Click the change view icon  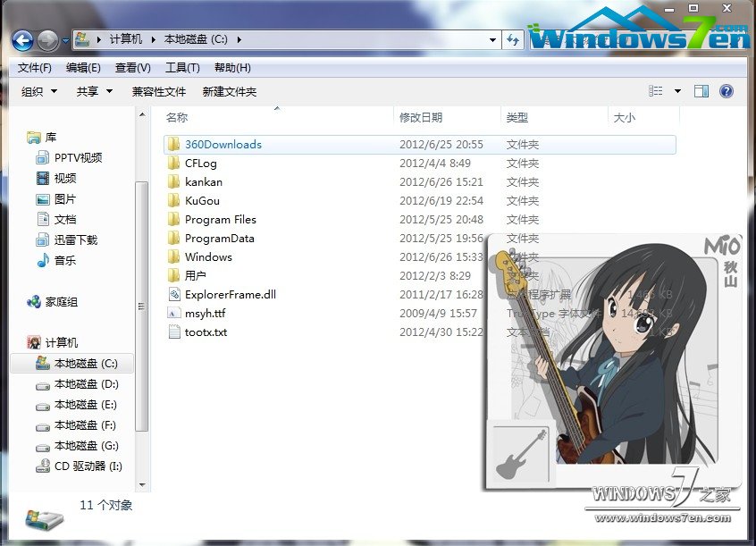(656, 91)
